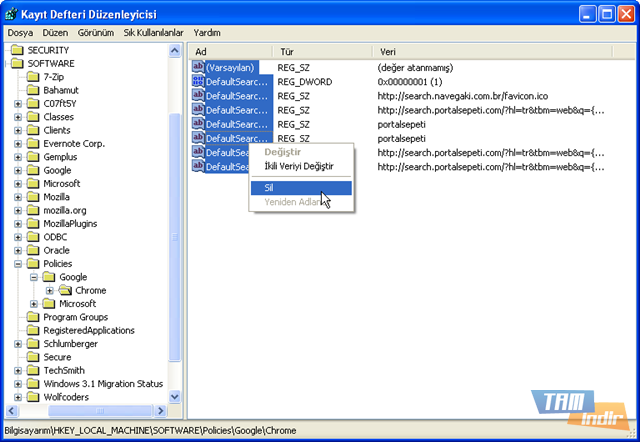Choose Sil from the context menu
Screen dimensions: 640x442
300,187
